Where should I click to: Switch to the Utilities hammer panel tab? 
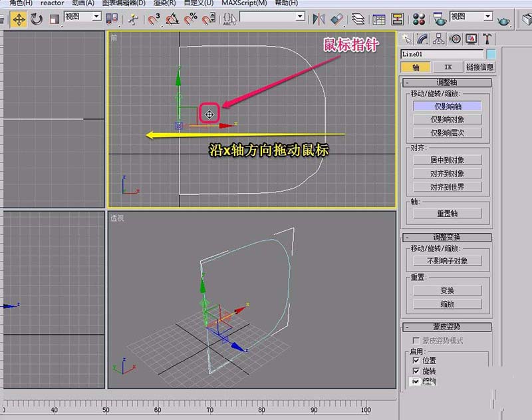tap(487, 39)
